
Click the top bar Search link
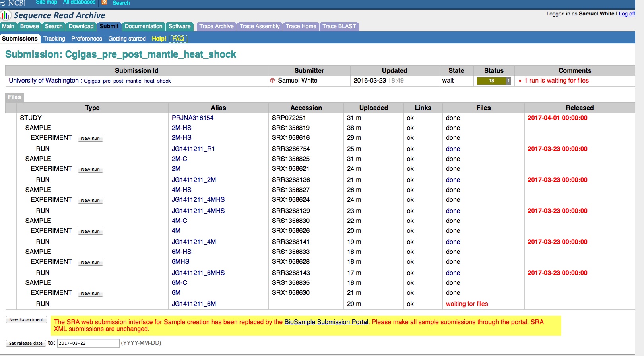coord(121,3)
